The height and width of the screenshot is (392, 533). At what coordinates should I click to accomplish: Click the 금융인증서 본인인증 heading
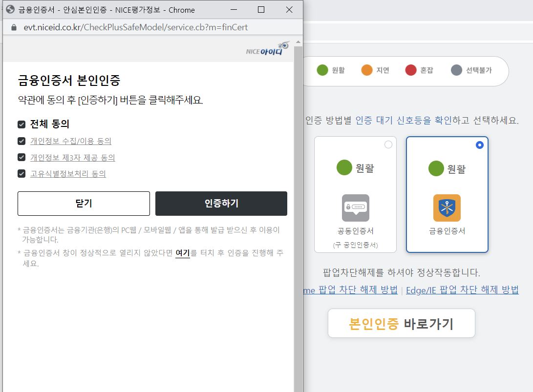tap(69, 81)
